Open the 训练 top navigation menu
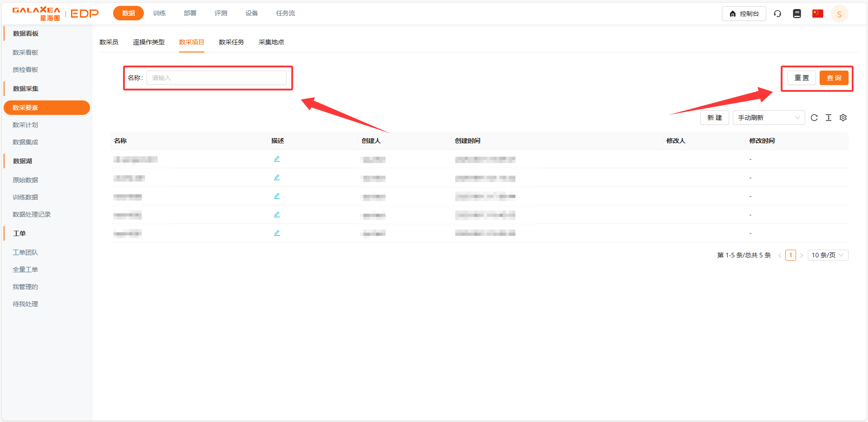Viewport: 868px width, 422px height. pos(159,13)
